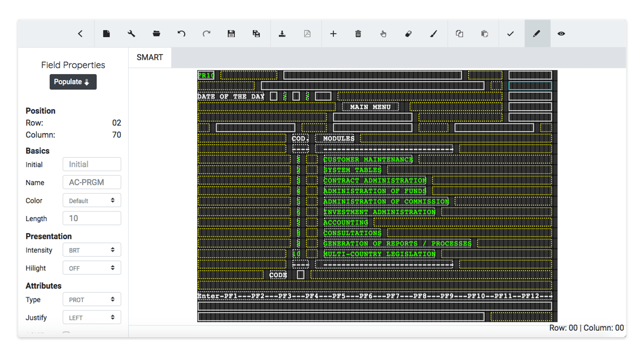Change Hilight setting from OFF
Image resolution: width=644 pixels, height=356 pixels.
92,268
